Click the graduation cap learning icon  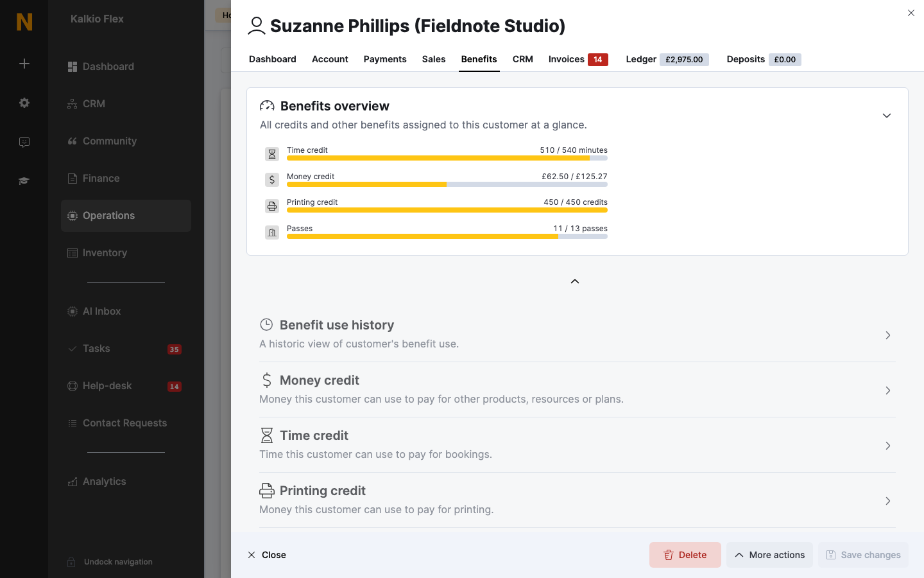point(24,181)
